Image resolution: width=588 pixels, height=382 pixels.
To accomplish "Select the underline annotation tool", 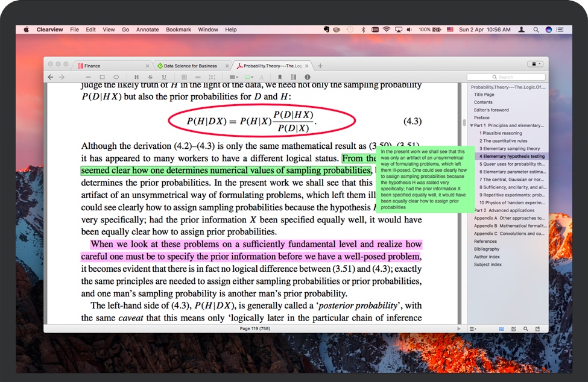I will pyautogui.click(x=164, y=77).
